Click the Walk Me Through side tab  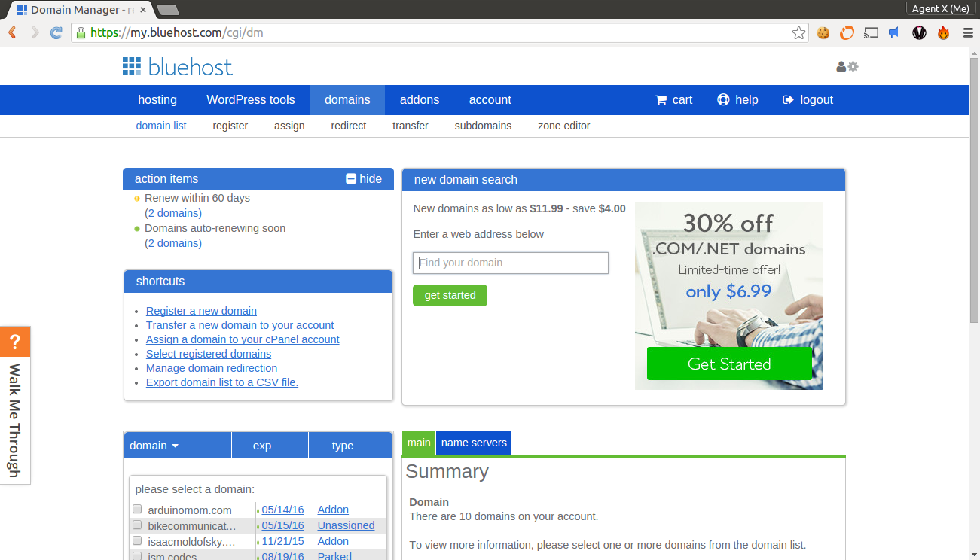[14, 420]
